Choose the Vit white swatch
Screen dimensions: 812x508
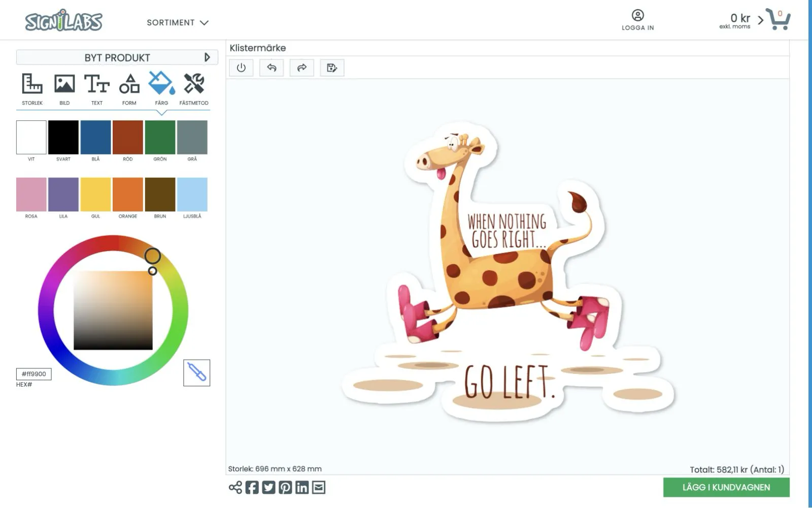[31, 137]
